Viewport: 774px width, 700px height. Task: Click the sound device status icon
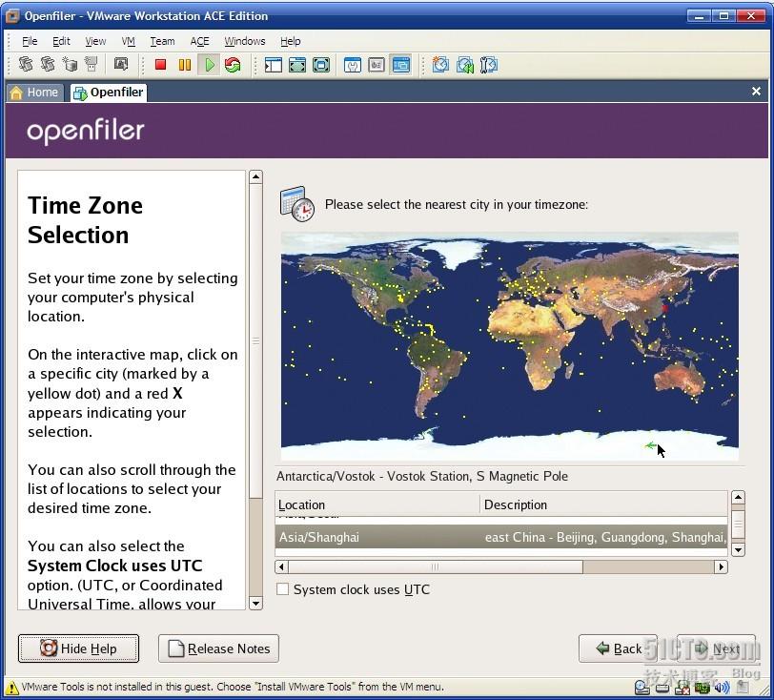click(x=722, y=688)
